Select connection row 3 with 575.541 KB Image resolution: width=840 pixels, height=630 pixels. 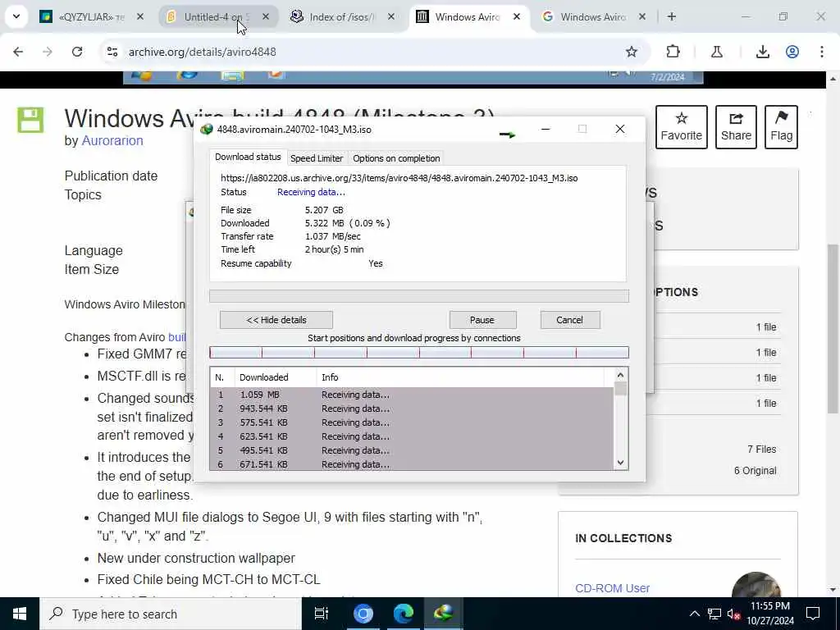pyautogui.click(x=412, y=422)
